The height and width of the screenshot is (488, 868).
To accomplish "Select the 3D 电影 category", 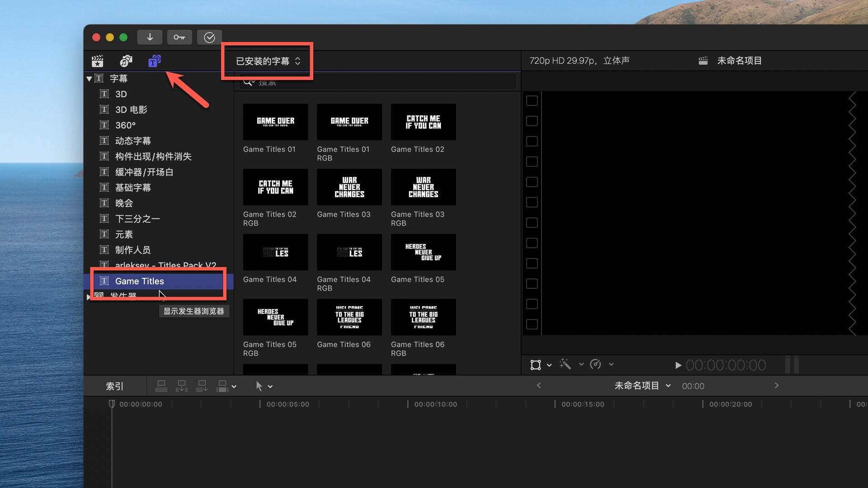I will pyautogui.click(x=131, y=110).
